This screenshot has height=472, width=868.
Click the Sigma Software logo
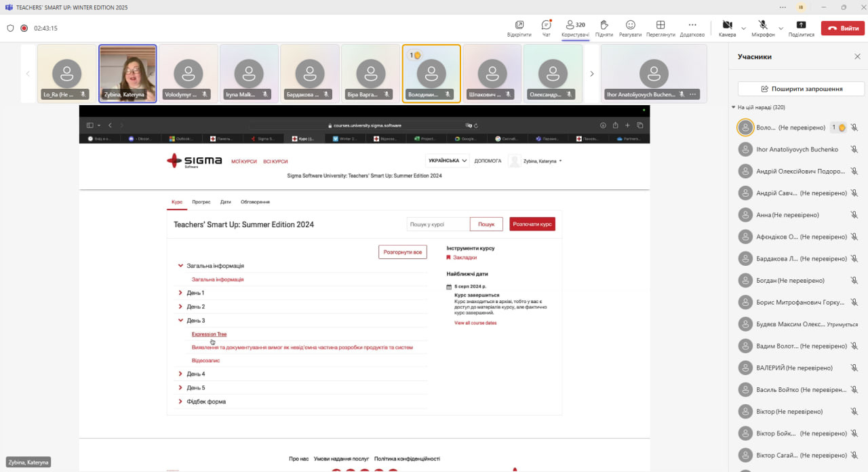194,161
